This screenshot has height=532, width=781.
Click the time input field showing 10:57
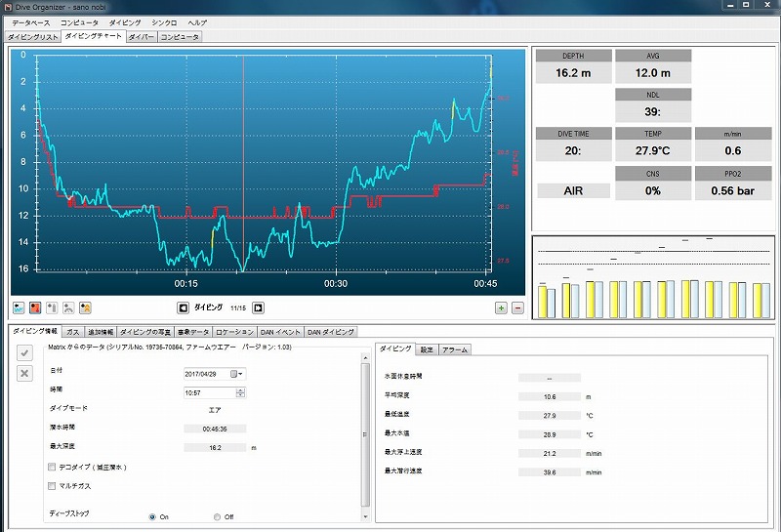pyautogui.click(x=209, y=392)
